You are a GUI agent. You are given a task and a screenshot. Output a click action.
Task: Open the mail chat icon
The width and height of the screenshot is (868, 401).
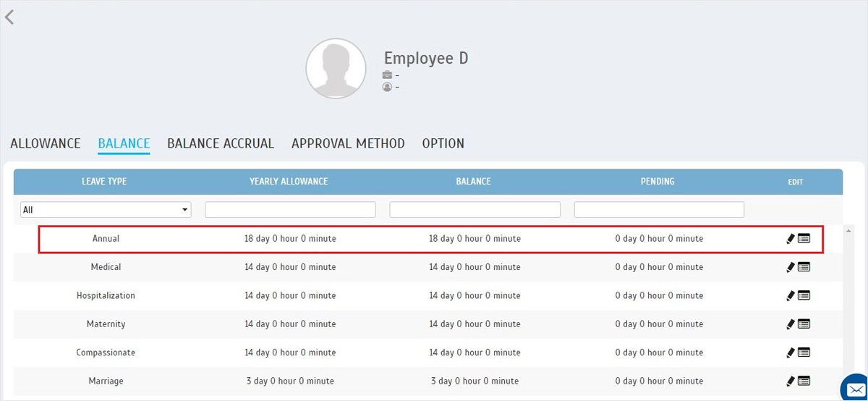855,387
